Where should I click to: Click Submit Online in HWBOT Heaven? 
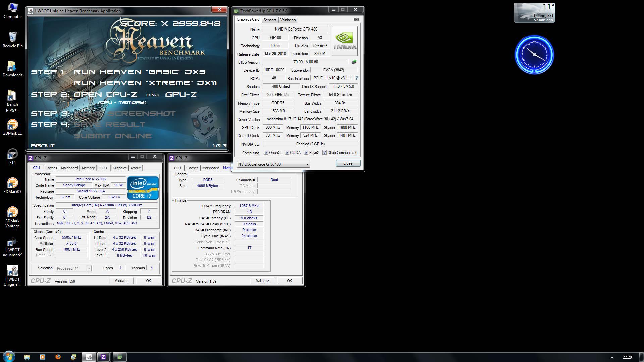[113, 136]
